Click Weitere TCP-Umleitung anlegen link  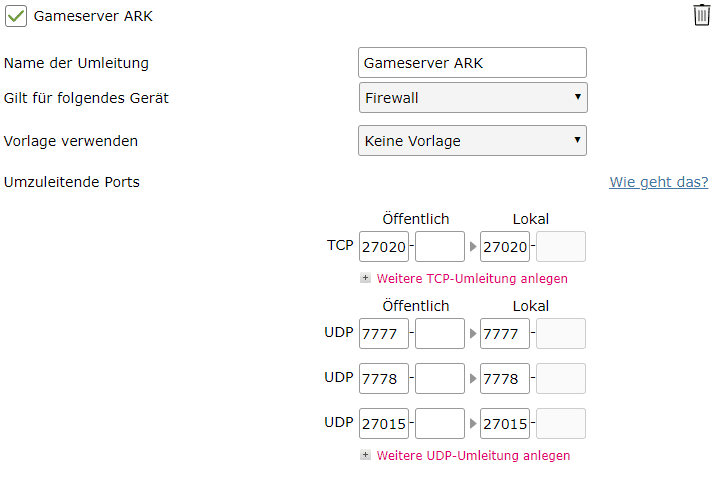(472, 278)
